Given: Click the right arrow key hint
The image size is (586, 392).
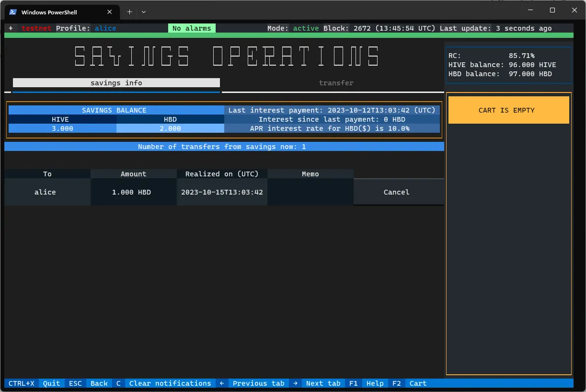Looking at the screenshot, I should 295,383.
